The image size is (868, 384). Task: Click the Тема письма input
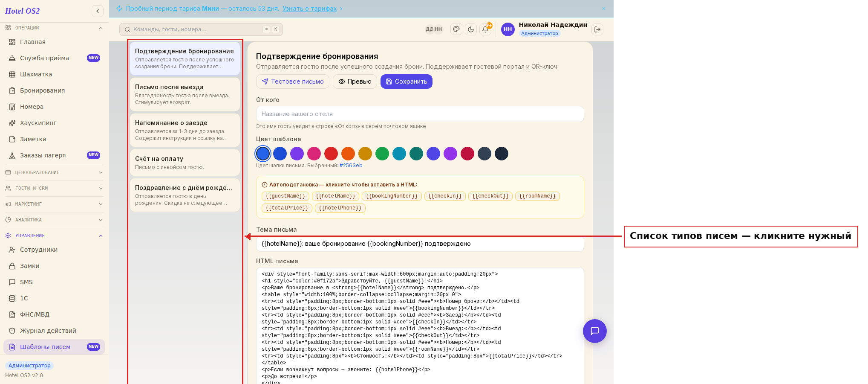pyautogui.click(x=420, y=244)
